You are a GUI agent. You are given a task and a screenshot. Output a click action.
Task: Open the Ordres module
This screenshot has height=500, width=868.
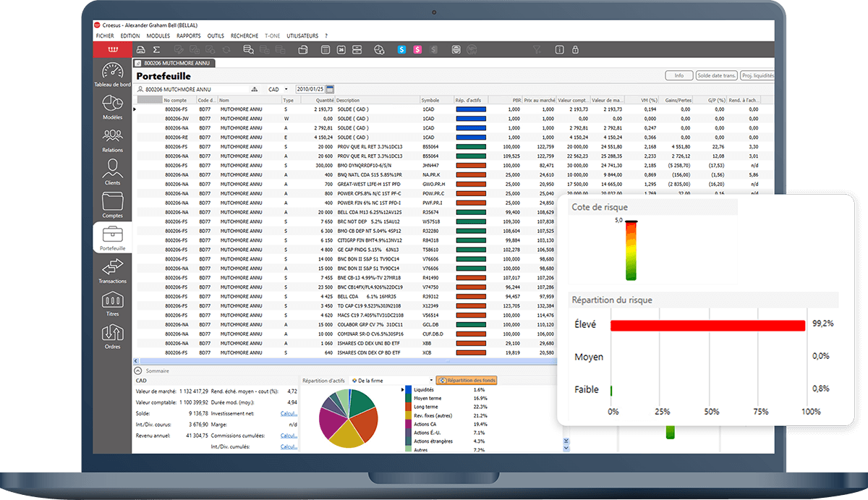(x=112, y=336)
